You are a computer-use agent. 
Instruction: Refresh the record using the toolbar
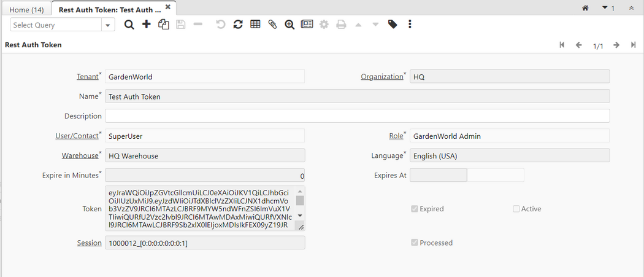[x=238, y=25]
